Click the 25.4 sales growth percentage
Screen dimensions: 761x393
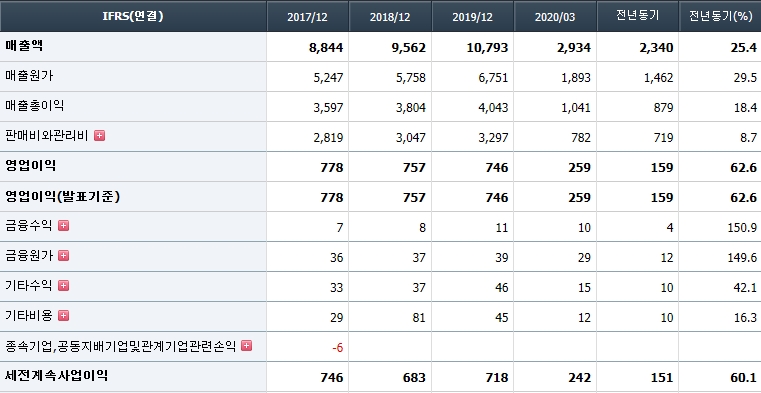coord(745,48)
